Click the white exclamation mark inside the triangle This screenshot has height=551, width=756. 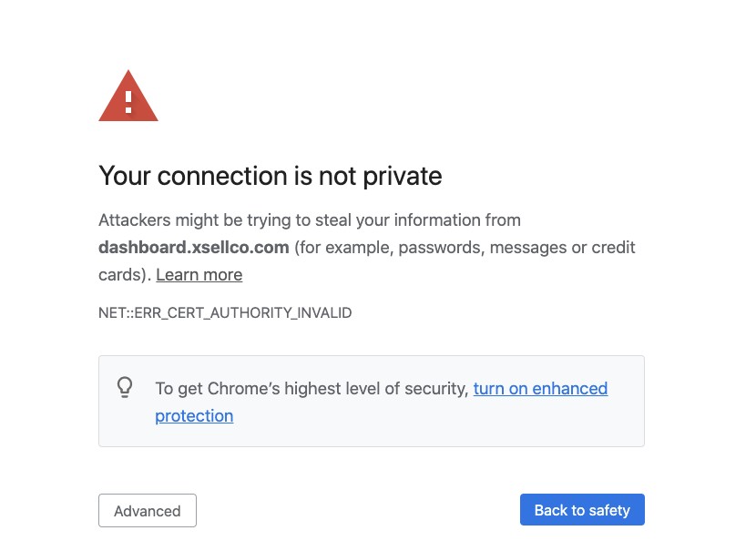(128, 102)
